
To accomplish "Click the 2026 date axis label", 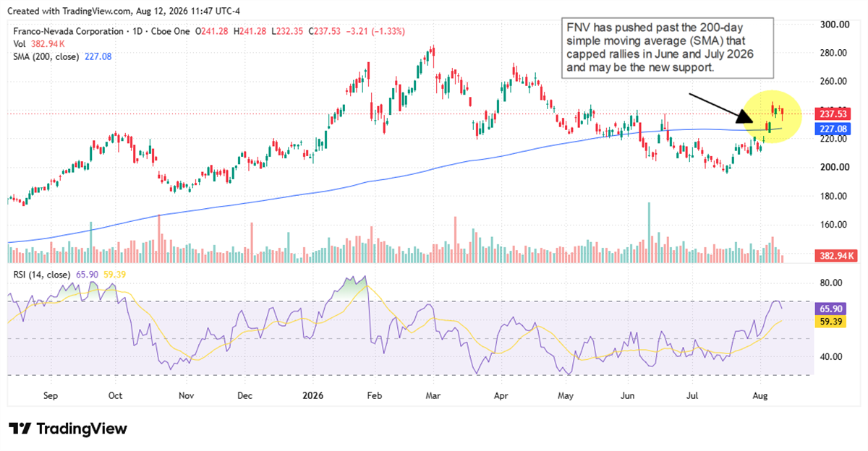I will pos(312,396).
